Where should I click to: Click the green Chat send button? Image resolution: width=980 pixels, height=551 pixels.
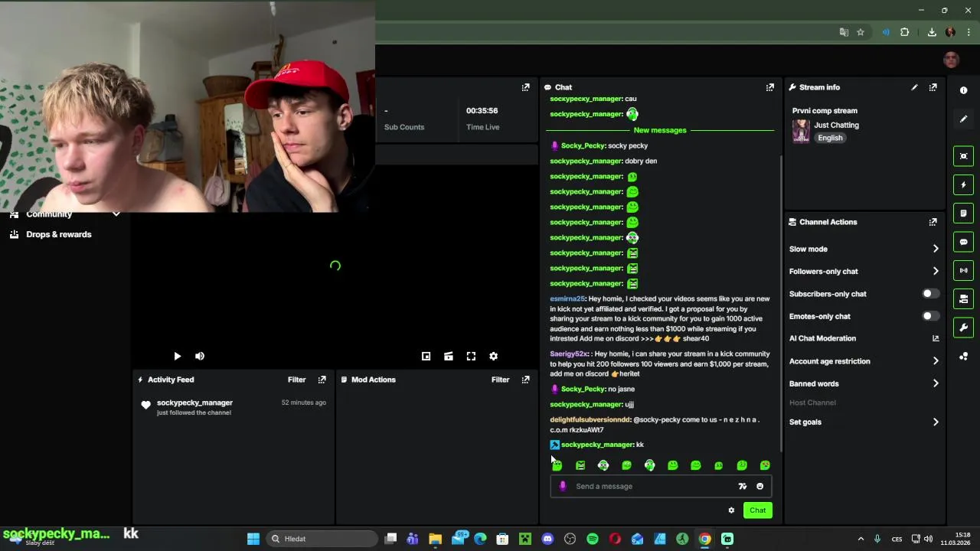(757, 510)
